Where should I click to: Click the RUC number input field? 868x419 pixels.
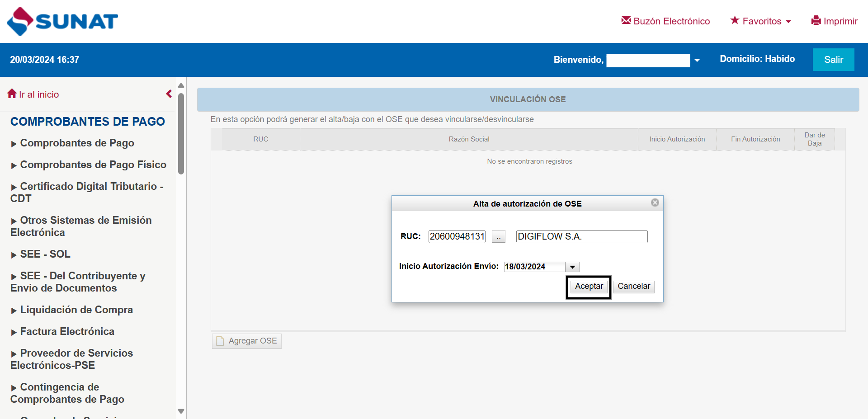[457, 236]
